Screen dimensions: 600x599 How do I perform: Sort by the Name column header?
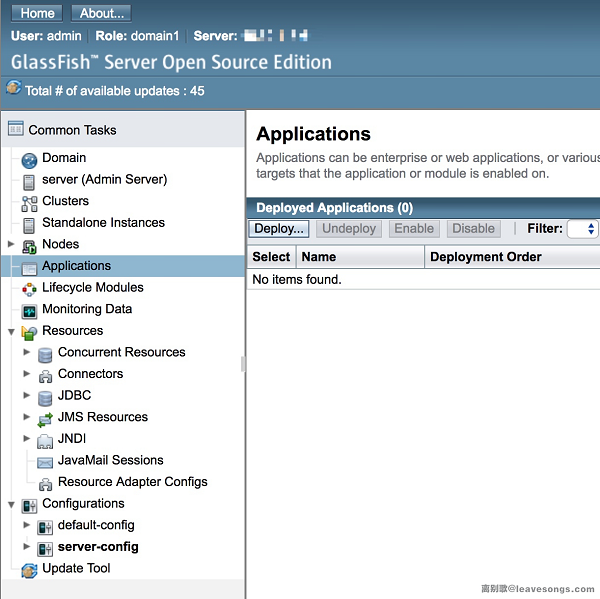tap(319, 257)
